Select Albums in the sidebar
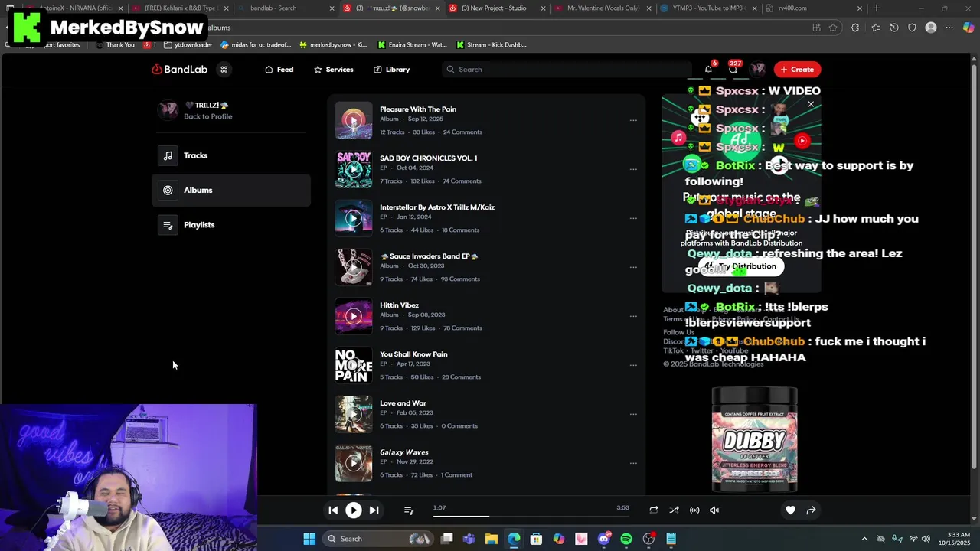980x551 pixels. click(x=231, y=190)
